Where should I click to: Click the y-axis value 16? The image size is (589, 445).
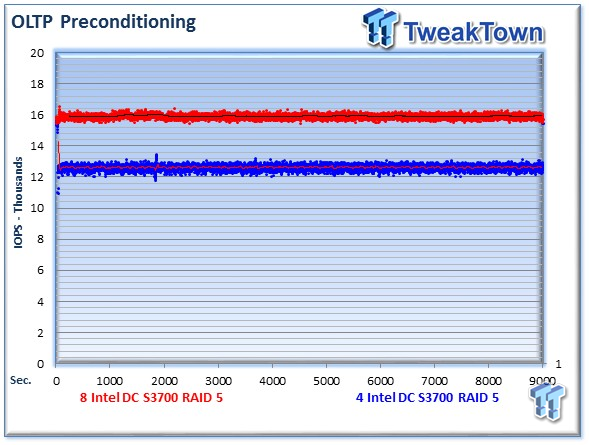point(37,115)
